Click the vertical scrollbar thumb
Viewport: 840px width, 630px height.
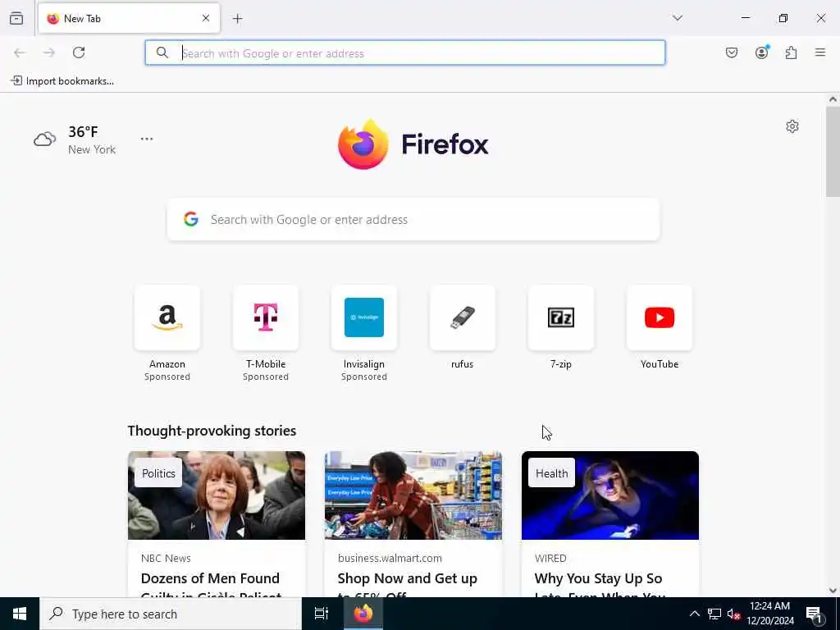(833, 152)
